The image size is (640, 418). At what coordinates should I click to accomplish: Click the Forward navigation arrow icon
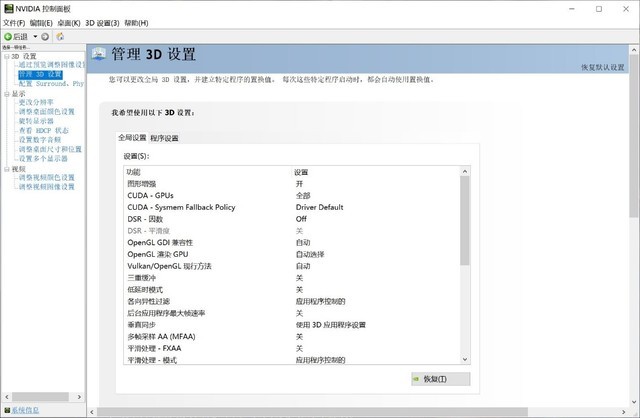point(45,37)
